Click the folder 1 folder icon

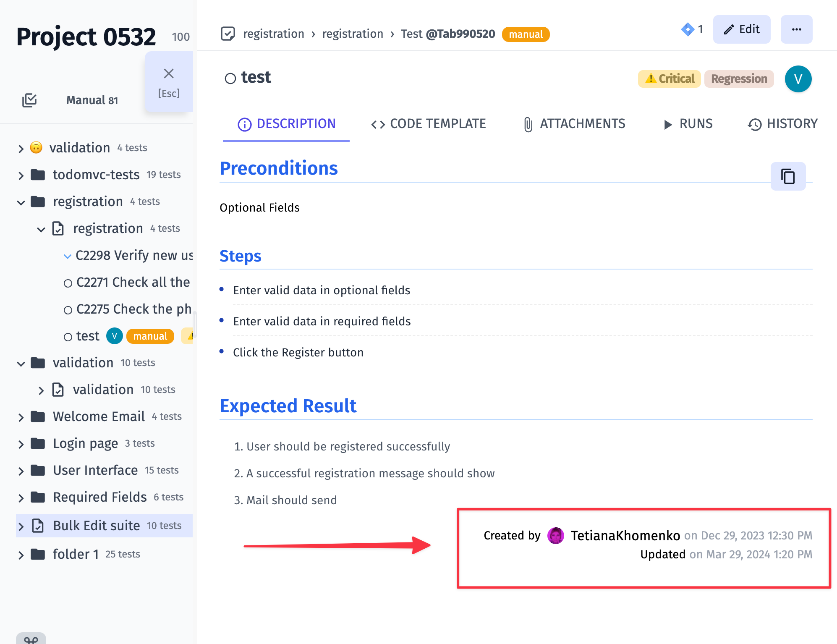click(x=38, y=554)
